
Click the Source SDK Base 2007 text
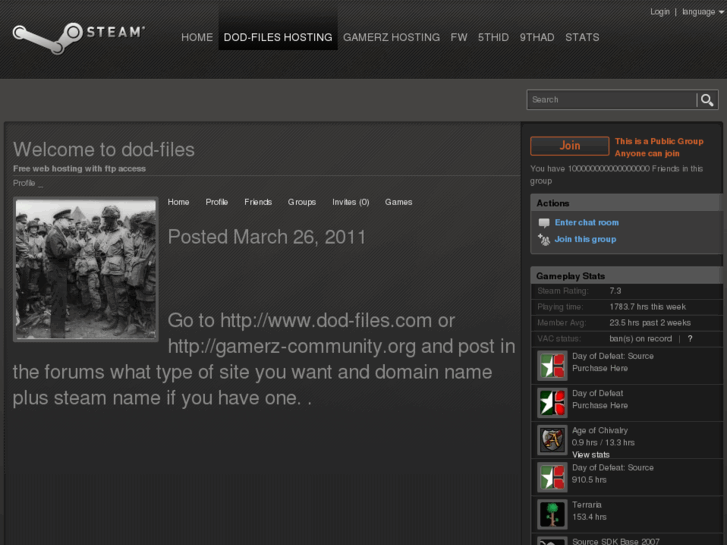616,541
